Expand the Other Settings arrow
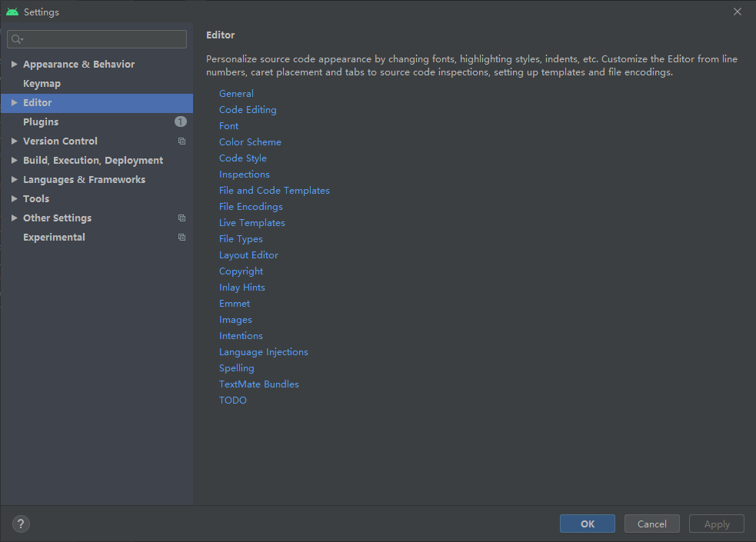 coord(15,218)
